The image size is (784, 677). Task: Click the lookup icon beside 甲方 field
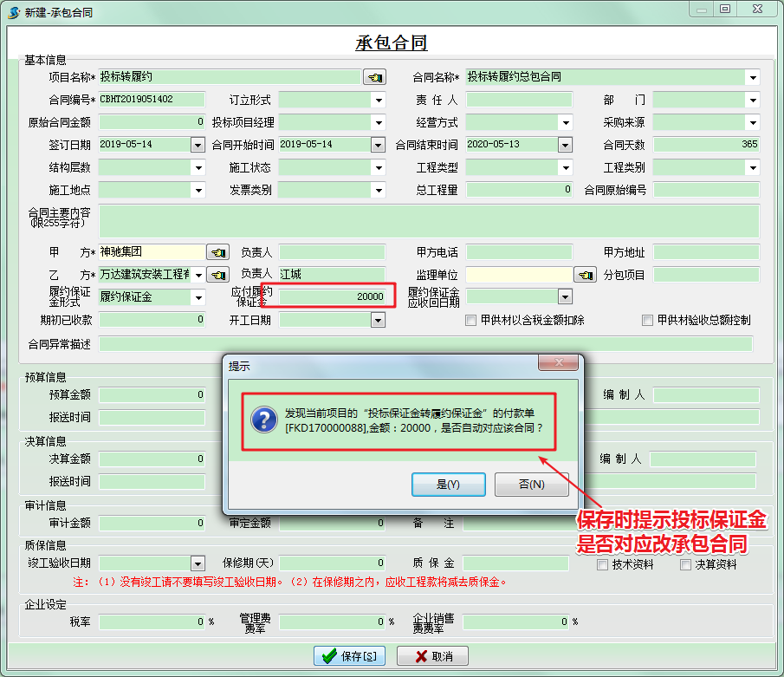tap(217, 252)
